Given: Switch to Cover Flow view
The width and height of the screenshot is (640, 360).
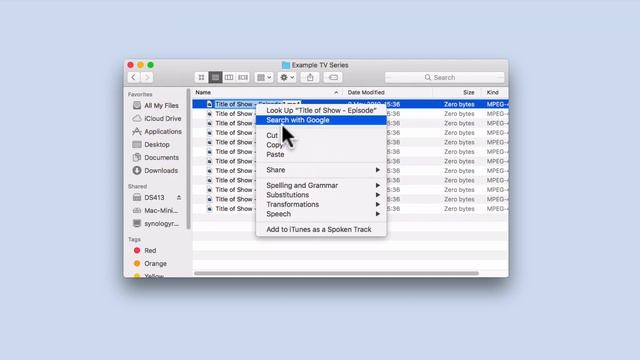Looking at the screenshot, I should click(x=243, y=78).
